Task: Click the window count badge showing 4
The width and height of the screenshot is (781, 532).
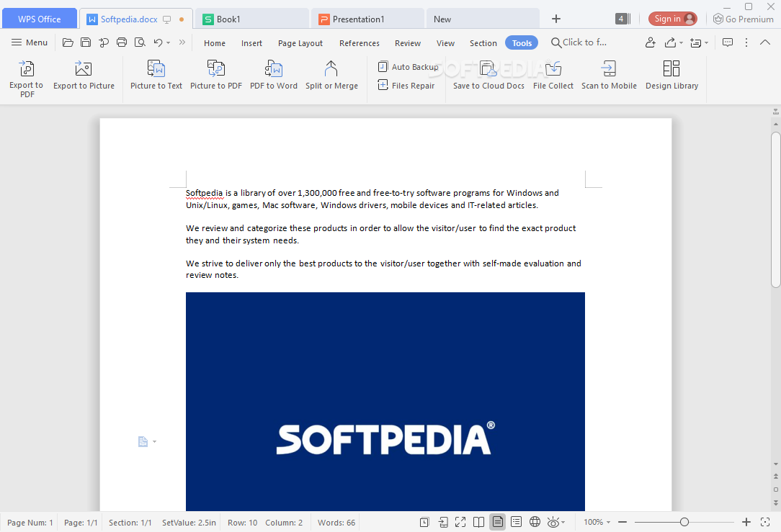Action: pos(622,19)
